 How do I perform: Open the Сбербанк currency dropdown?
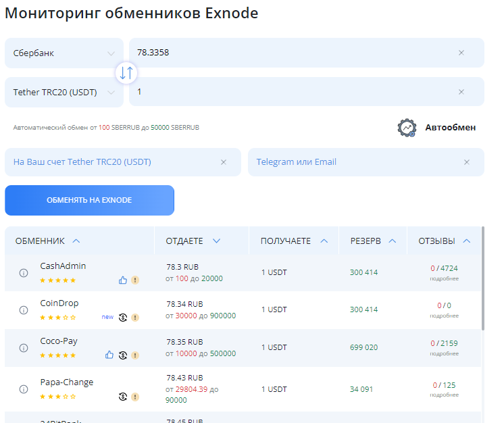click(x=64, y=53)
